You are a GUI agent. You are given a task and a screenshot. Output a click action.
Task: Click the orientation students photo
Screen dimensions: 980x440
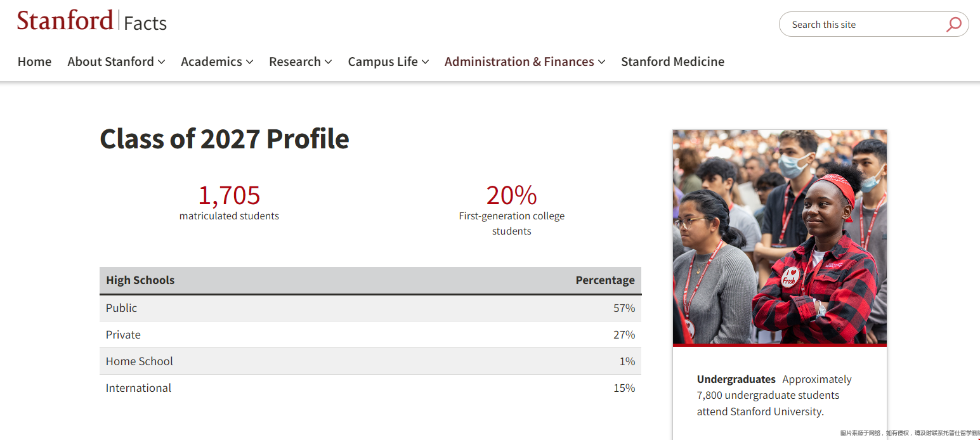coord(780,237)
